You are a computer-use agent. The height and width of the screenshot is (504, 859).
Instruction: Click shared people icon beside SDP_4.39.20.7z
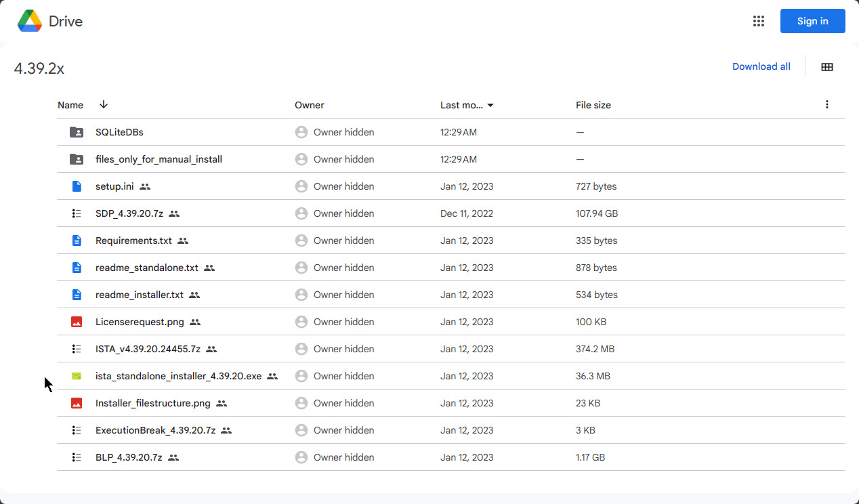[x=174, y=213]
